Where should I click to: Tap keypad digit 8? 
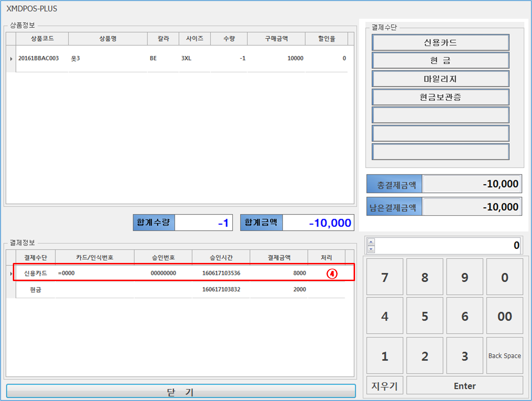tap(425, 277)
